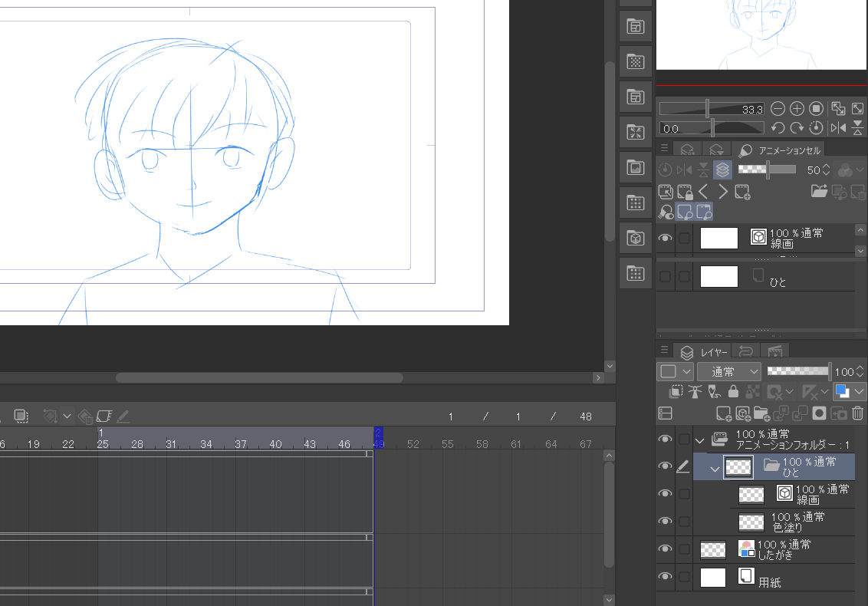Click the zoom in button in Navigator

tap(797, 109)
